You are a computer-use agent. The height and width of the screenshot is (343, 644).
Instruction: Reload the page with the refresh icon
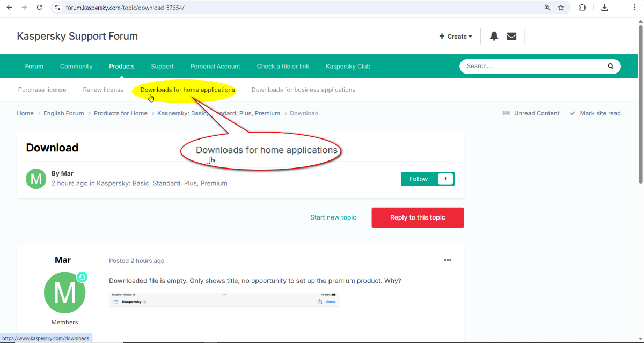point(39,8)
